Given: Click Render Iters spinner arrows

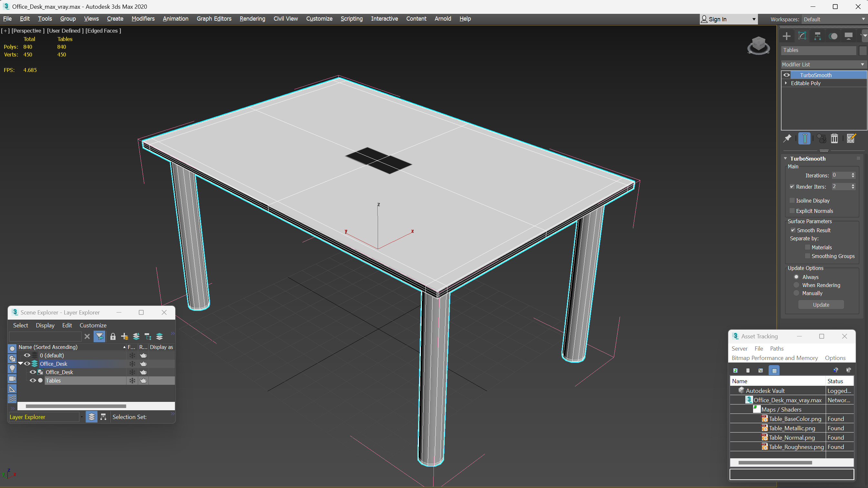Looking at the screenshot, I should [x=853, y=186].
